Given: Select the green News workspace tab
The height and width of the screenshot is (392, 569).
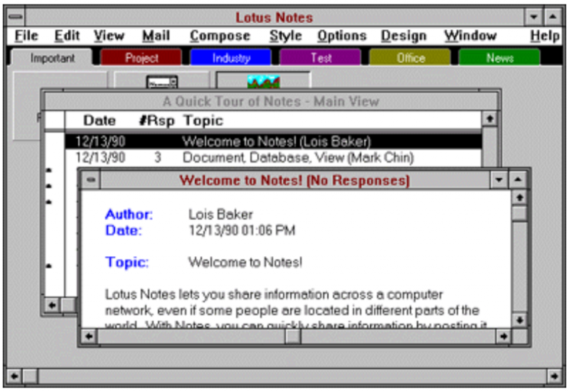Looking at the screenshot, I should point(499,58).
